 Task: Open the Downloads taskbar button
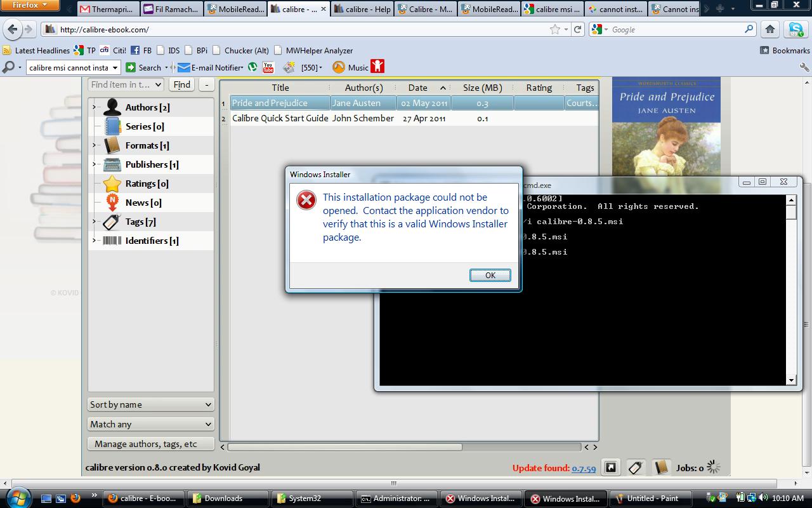pyautogui.click(x=227, y=498)
